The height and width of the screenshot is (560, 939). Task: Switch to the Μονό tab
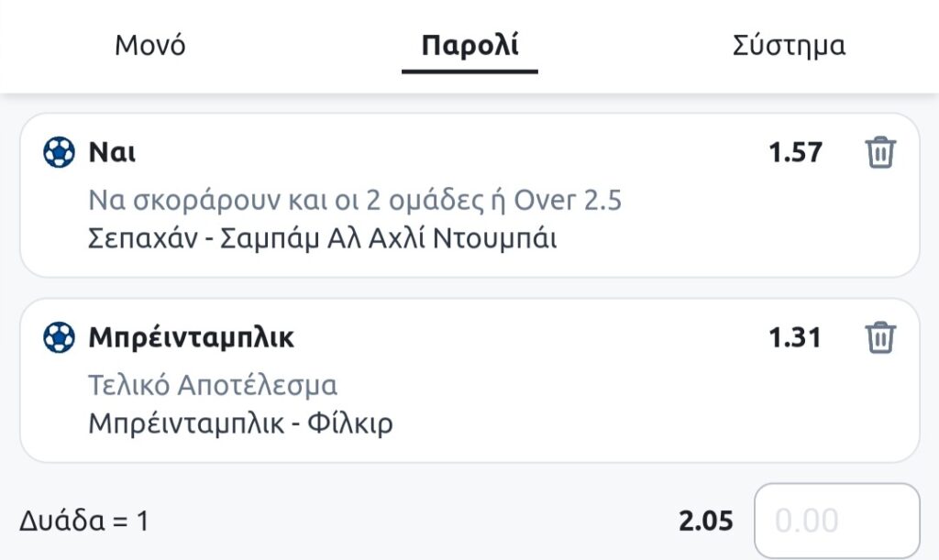click(x=150, y=46)
